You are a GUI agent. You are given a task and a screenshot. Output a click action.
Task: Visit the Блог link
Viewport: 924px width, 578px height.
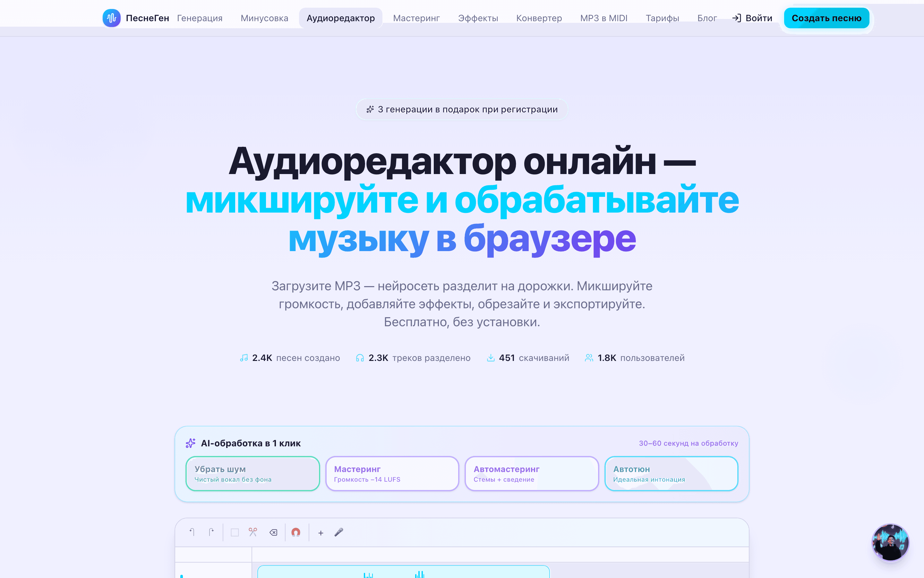[x=707, y=18]
